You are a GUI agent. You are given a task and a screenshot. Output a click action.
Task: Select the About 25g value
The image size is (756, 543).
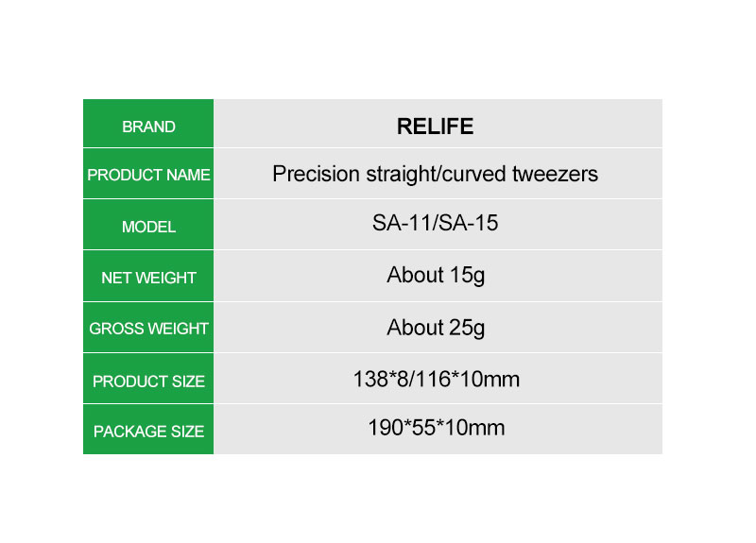click(x=436, y=328)
